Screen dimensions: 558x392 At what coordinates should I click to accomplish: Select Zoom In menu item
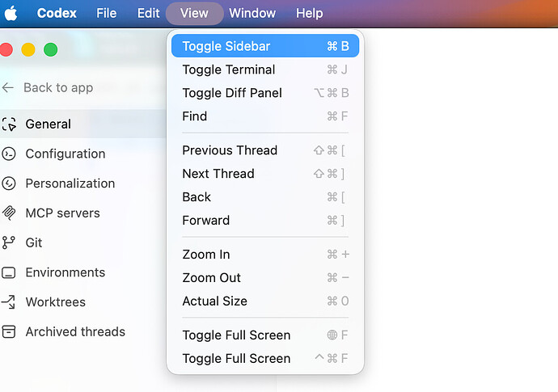coord(265,255)
